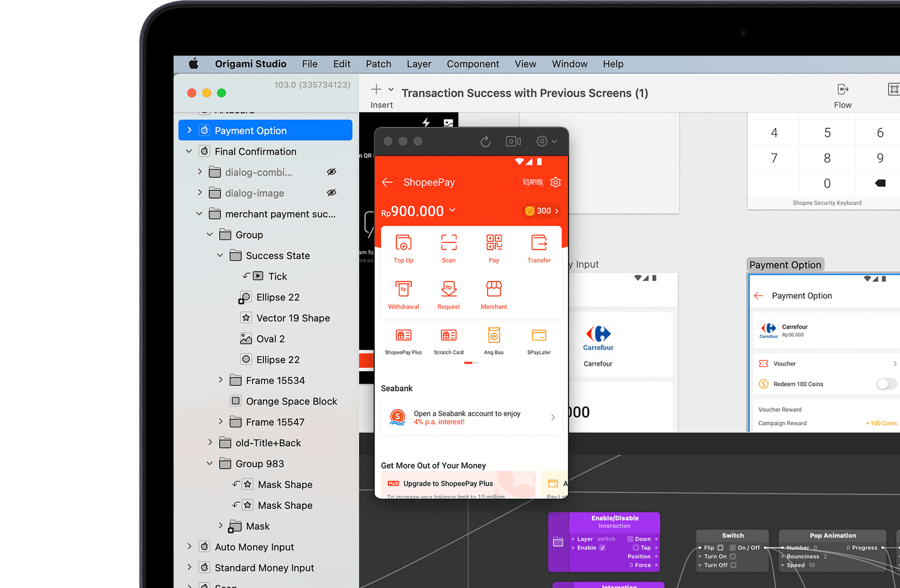Toggle the Enable checkbox in Interaction patch
Image resolution: width=900 pixels, height=588 pixels.
pos(602,548)
